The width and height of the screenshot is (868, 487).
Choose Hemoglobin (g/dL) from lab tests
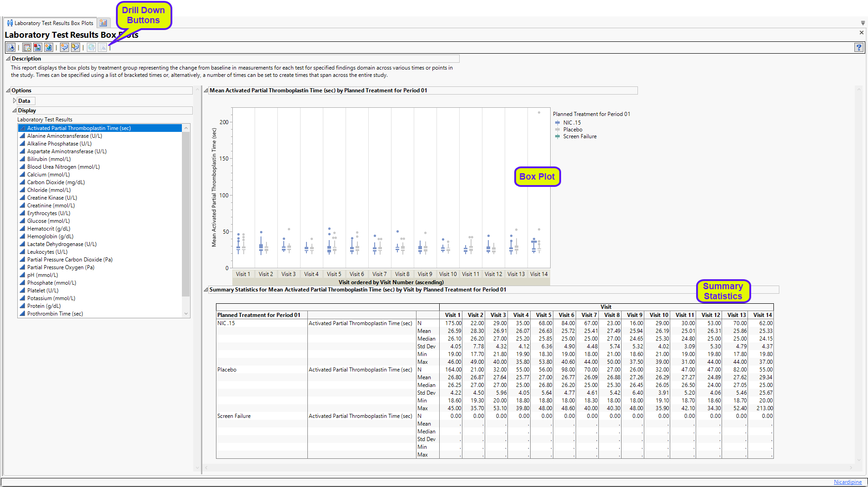(x=50, y=236)
